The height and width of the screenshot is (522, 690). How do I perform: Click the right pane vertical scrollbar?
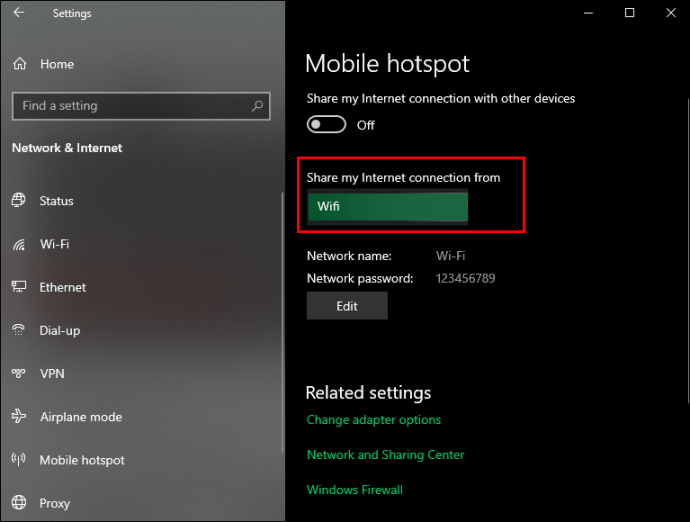coord(688,251)
